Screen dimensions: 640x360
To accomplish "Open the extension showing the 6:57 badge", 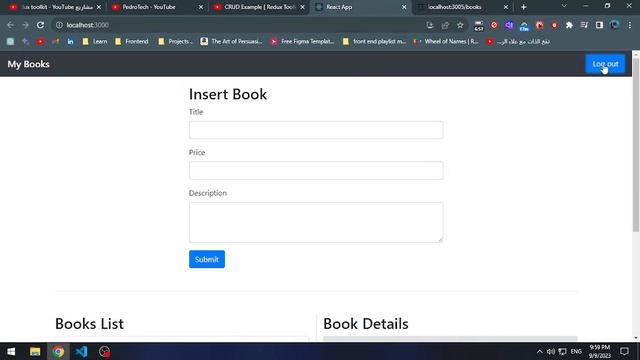I will [479, 26].
